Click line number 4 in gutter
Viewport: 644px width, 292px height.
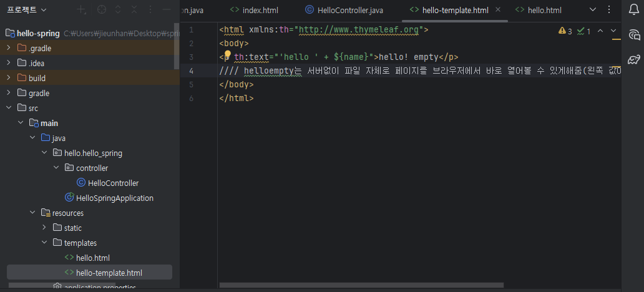(192, 71)
